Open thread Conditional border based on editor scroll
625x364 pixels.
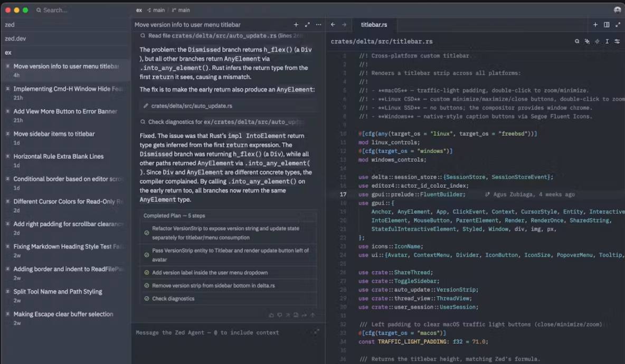pos(66,183)
